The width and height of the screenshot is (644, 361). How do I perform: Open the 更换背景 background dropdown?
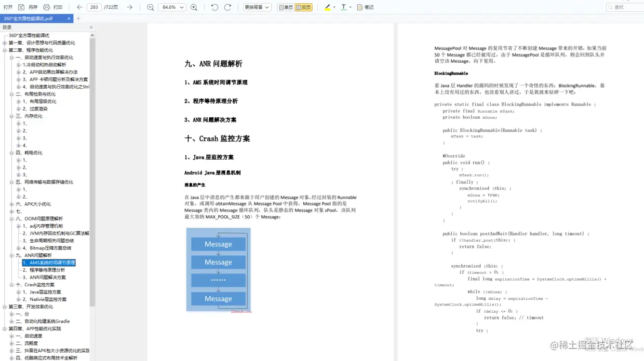coord(257,7)
